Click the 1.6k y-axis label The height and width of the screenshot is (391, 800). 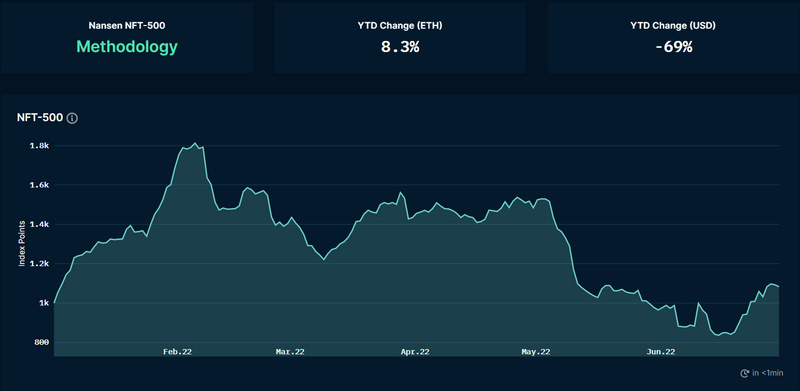[40, 185]
